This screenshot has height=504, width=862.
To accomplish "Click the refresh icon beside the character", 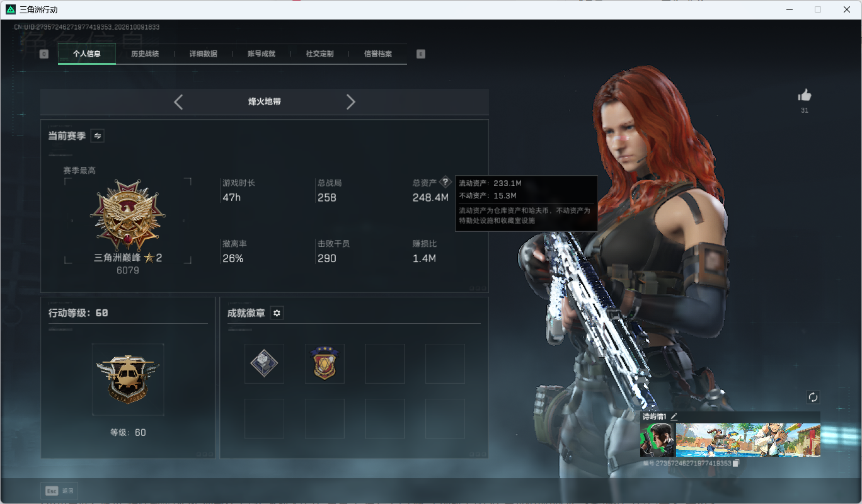I will [813, 397].
